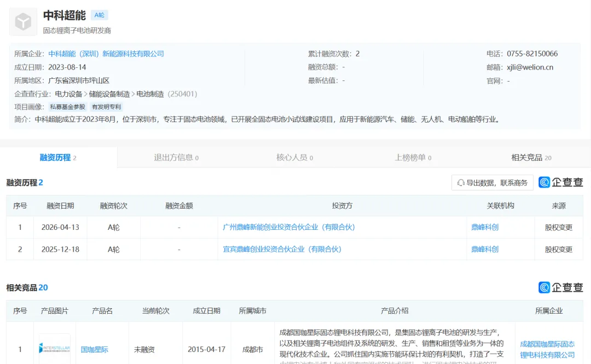The height and width of the screenshot is (364, 591).
Task: Click the date cell 2025-12-18
Action: [60, 250]
